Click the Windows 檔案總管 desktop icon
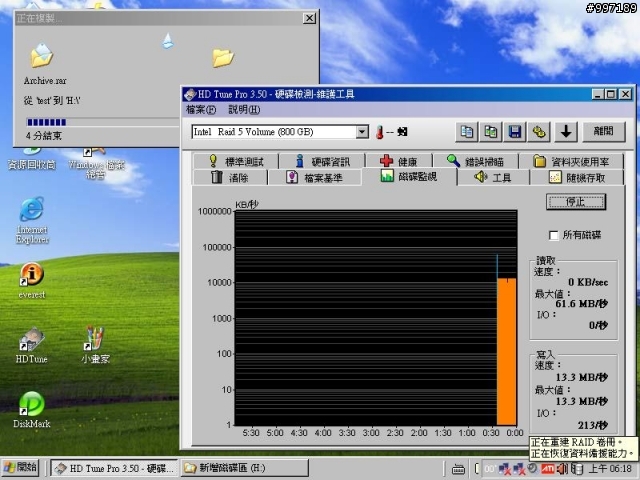 96,164
